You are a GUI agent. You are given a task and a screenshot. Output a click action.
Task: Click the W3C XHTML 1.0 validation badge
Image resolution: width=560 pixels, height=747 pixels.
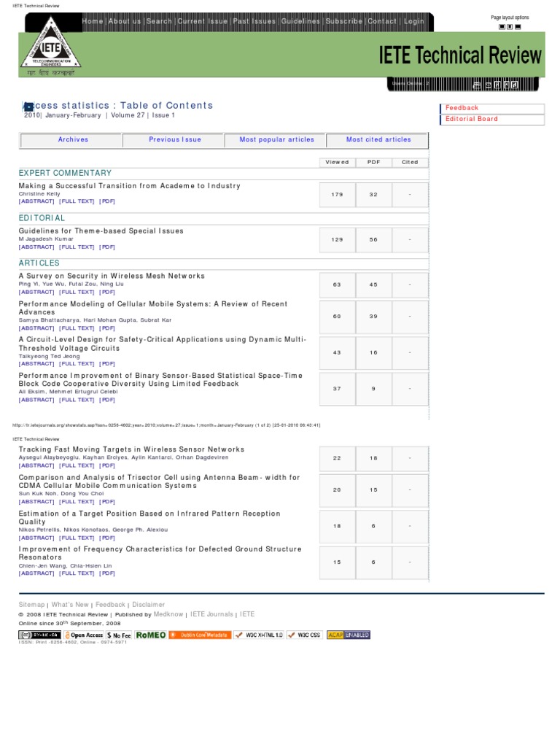coord(259,635)
